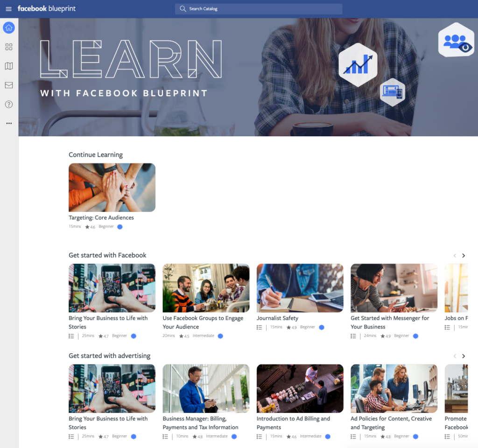
Task: Click the growth chart hexagon icon
Action: [358, 64]
